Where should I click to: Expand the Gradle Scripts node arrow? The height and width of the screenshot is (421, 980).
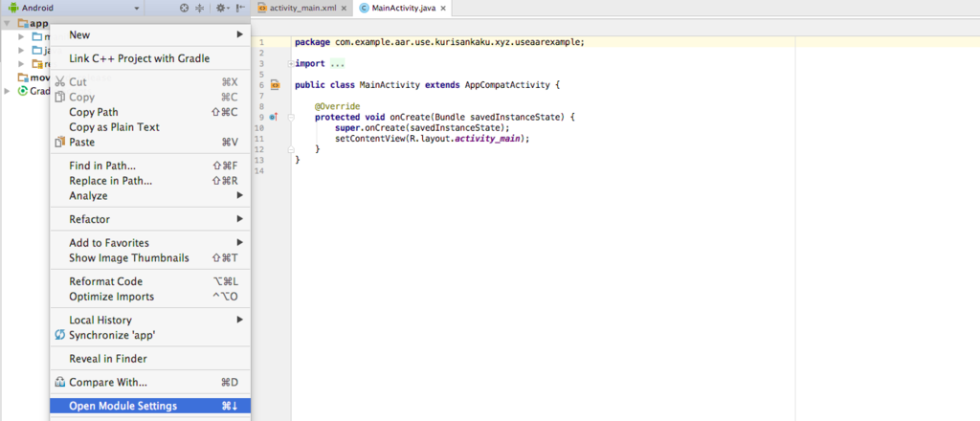(7, 91)
